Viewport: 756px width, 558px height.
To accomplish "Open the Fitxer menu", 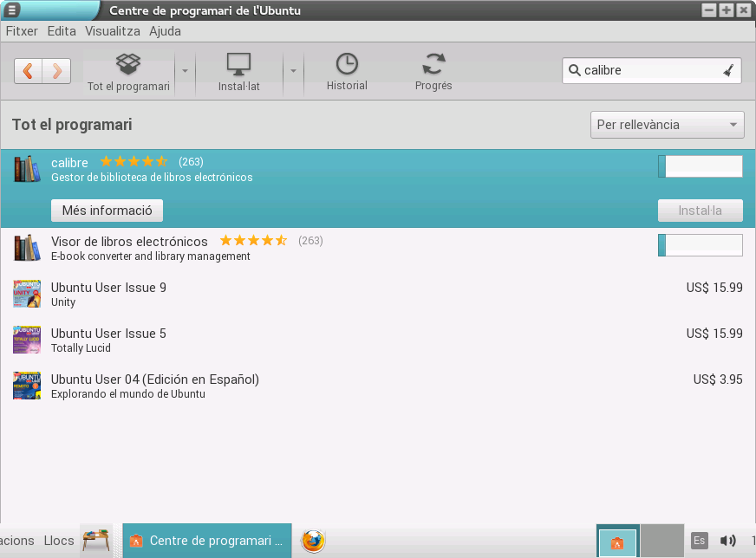I will tap(22, 31).
